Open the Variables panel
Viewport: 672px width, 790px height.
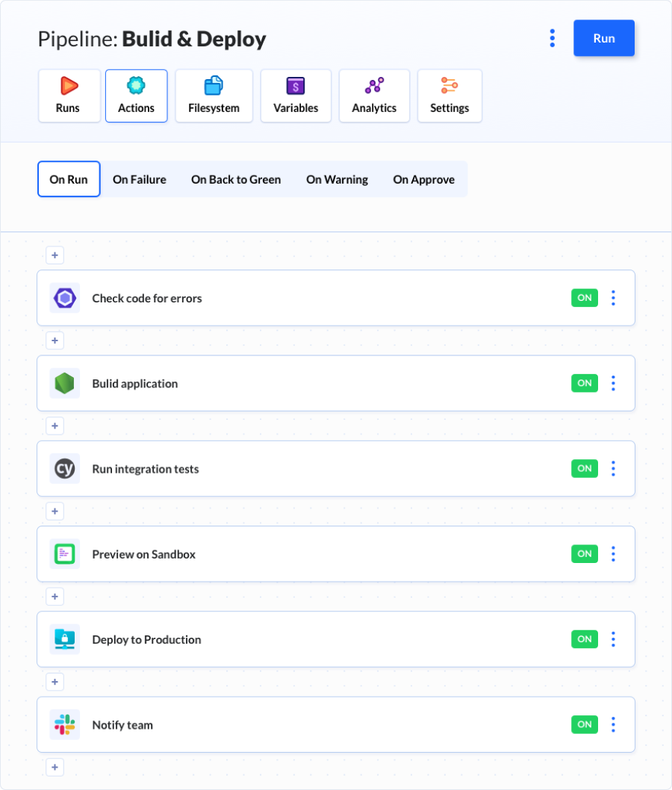296,96
